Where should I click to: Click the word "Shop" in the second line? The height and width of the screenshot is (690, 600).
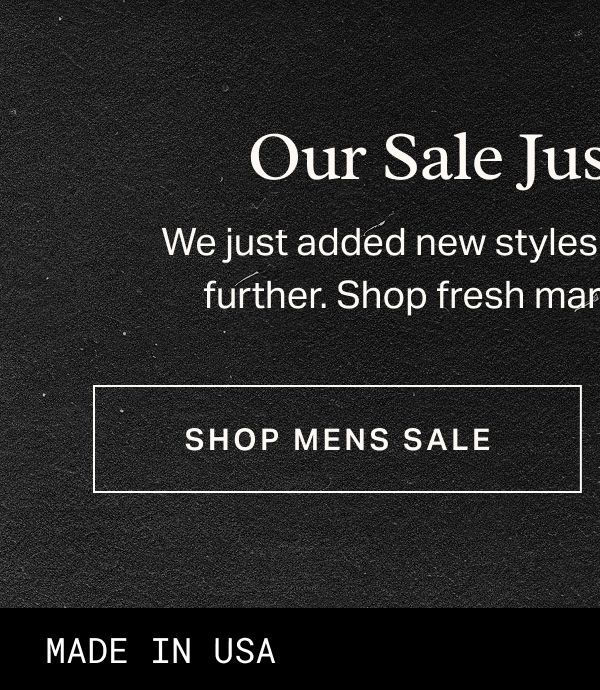tap(382, 296)
